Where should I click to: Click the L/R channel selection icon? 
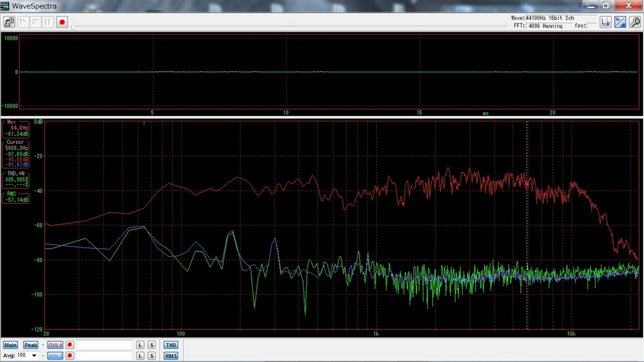pyautogui.click(x=605, y=22)
